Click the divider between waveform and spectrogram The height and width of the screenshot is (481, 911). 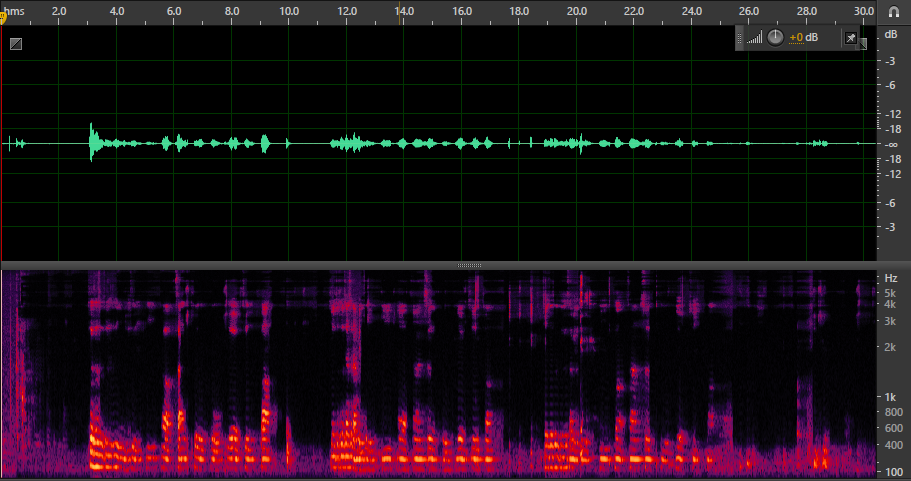click(469, 265)
